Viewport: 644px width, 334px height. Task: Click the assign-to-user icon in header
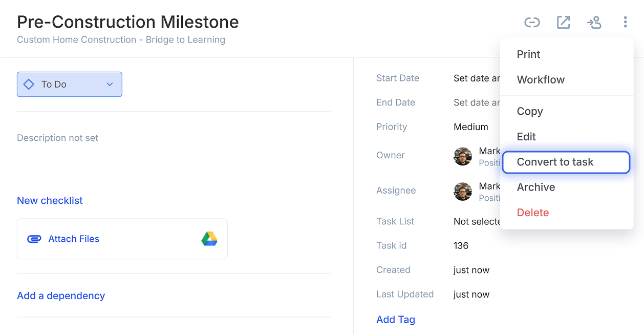[594, 23]
